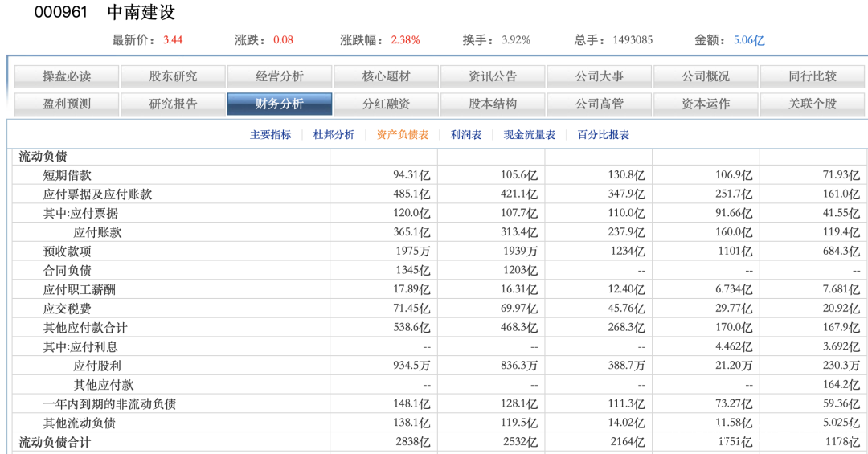Open the 资本运作 tab

click(x=706, y=104)
